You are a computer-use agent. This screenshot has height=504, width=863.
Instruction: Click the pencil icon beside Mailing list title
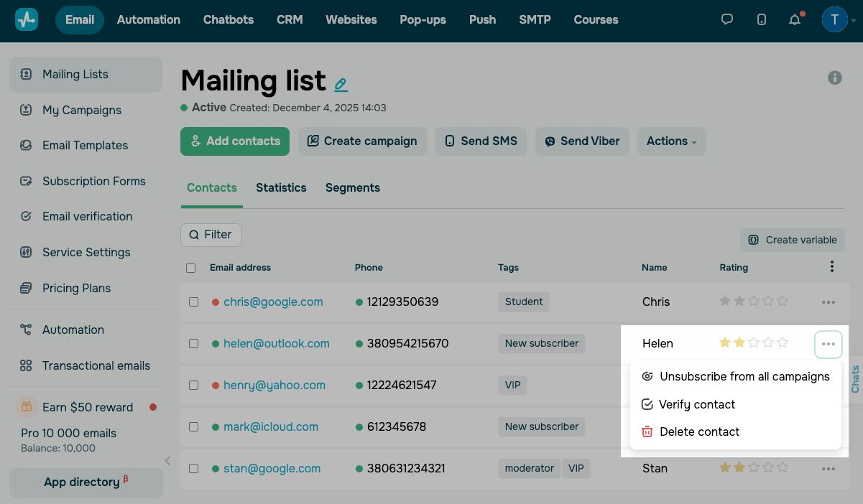341,85
